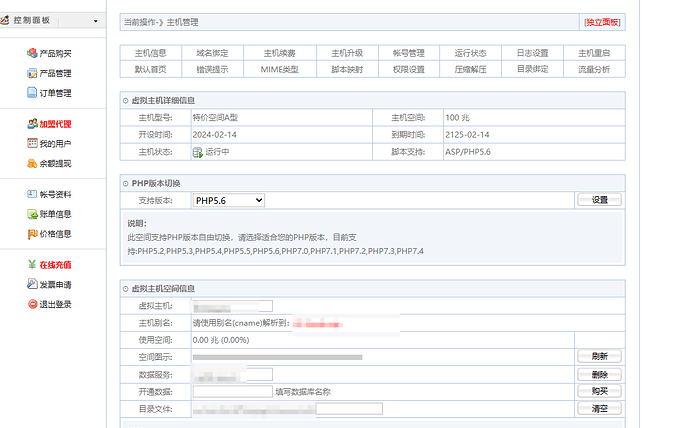Image resolution: width=690 pixels, height=428 pixels.
Task: Click the 在线充值 yen icon
Action: point(32,265)
